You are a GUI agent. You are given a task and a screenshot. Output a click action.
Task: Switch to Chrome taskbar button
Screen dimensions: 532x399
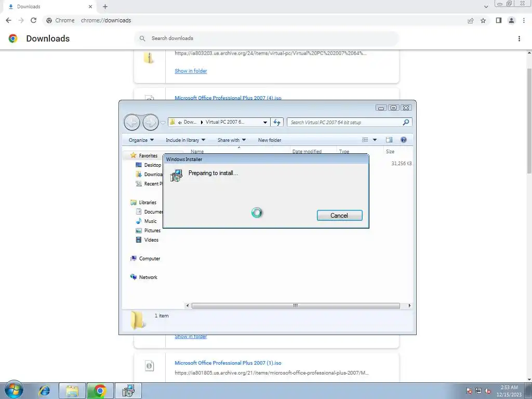coord(100,391)
